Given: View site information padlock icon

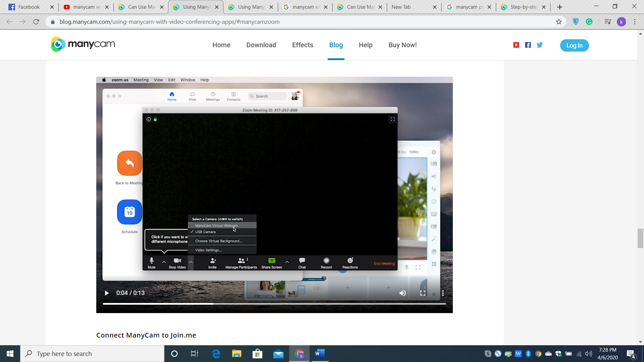Looking at the screenshot, I should (53, 22).
